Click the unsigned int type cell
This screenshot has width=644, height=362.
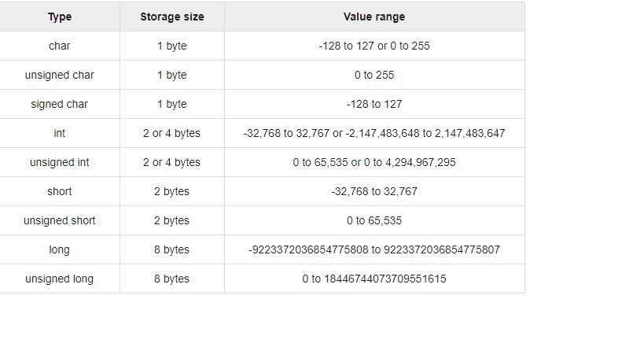[60, 162]
